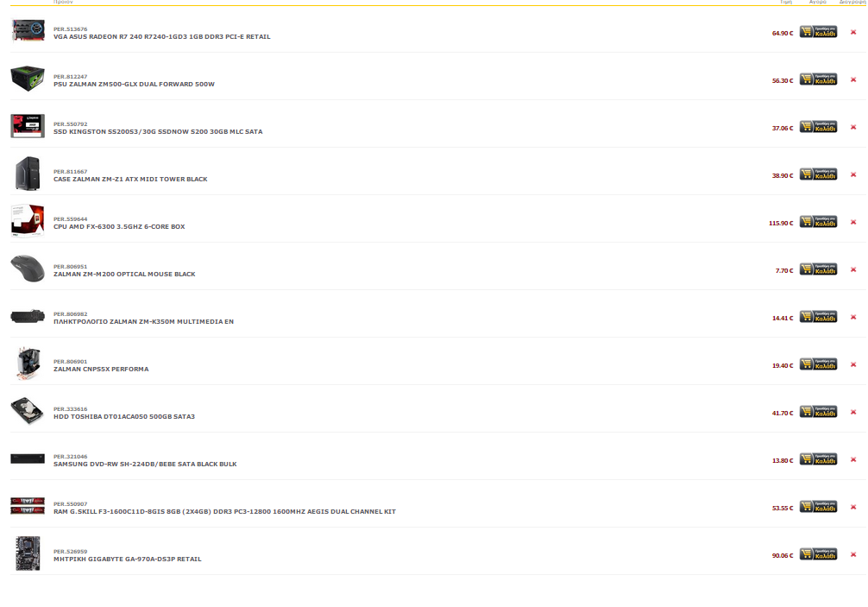Select price 115.90 € of AMD CPU
The height and width of the screenshot is (607, 868).
tap(781, 223)
